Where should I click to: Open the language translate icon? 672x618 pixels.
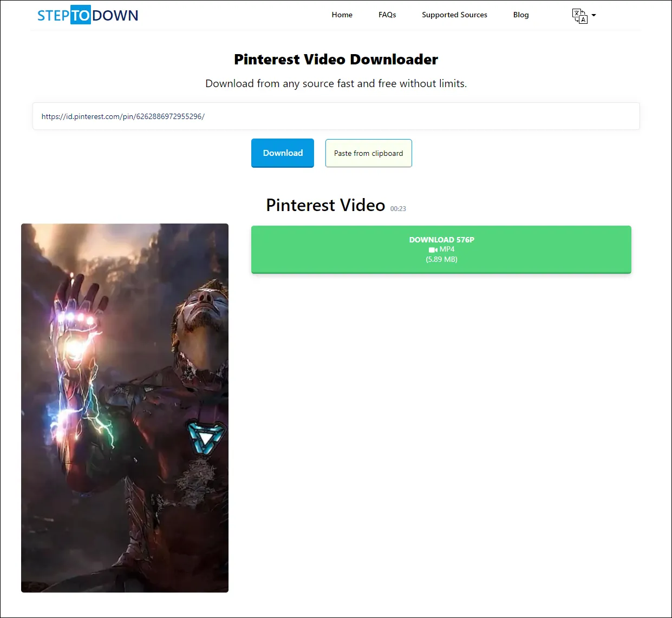(579, 16)
